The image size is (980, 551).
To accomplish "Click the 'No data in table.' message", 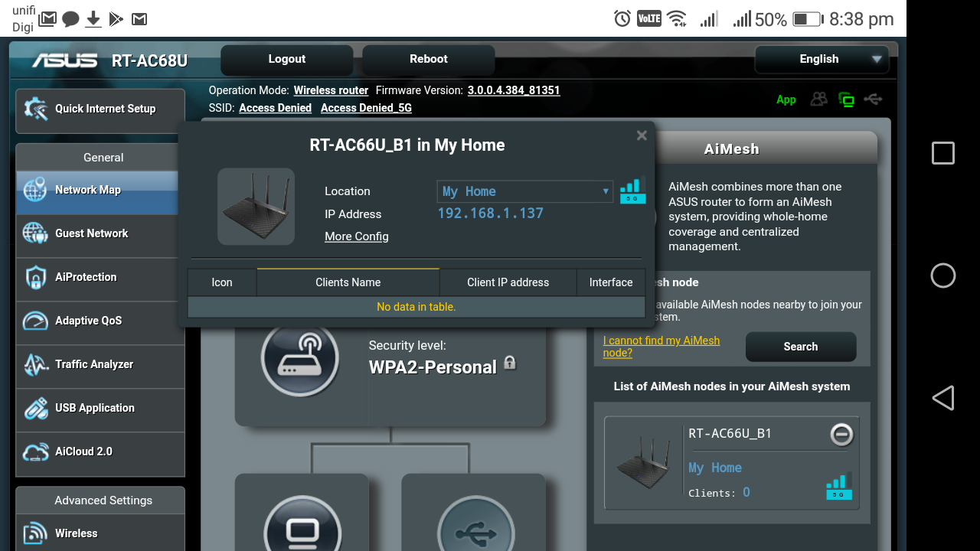I will [416, 307].
